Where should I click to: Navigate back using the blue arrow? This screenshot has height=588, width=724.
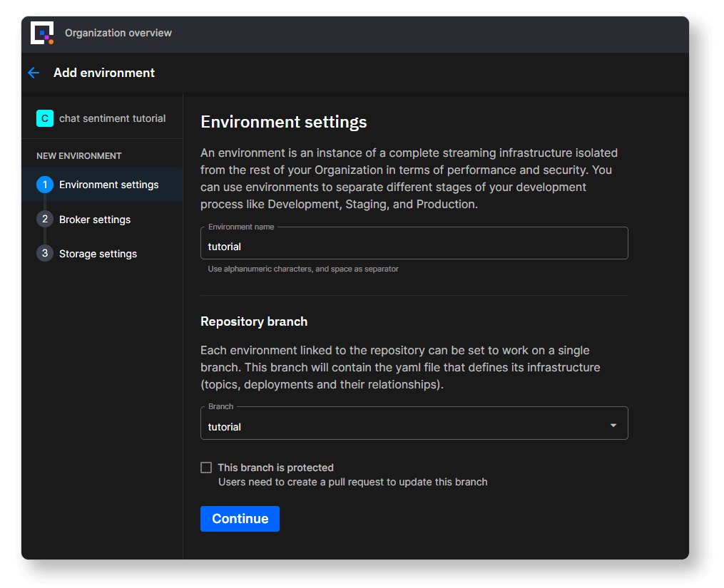pyautogui.click(x=34, y=72)
